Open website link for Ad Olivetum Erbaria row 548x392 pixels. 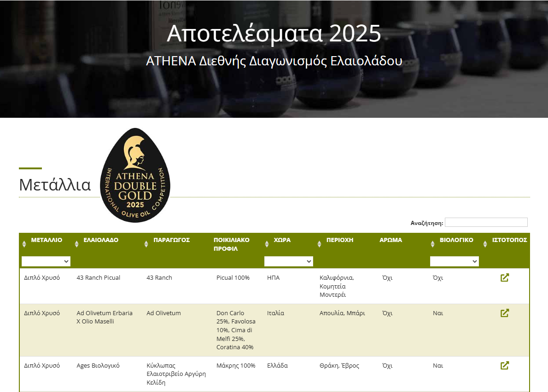click(504, 313)
